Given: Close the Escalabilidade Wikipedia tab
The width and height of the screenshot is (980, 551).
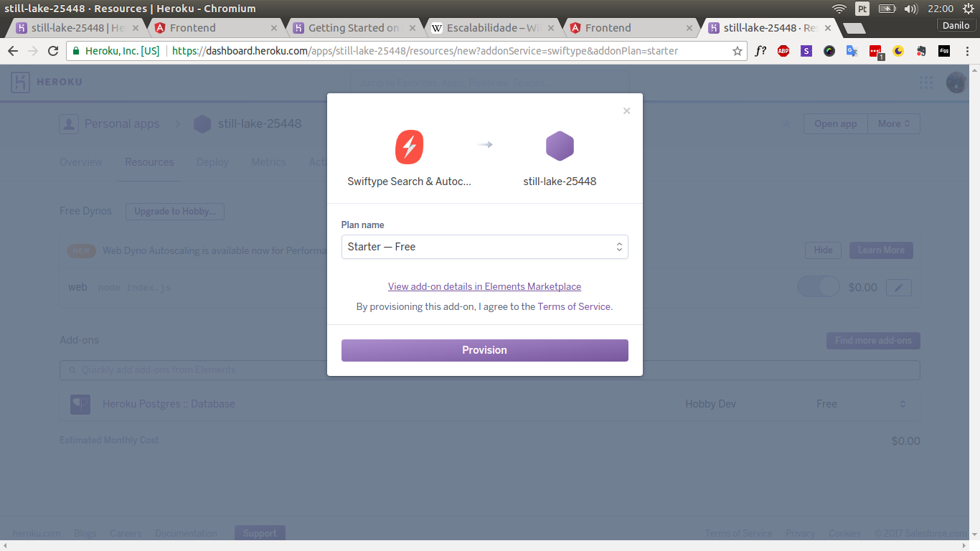Looking at the screenshot, I should [551, 28].
